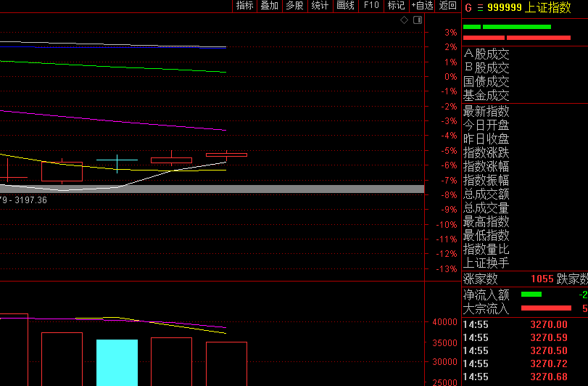The width and height of the screenshot is (588, 386).
Task: Select the 14:55 tick at 3270.00
Action: 525,324
